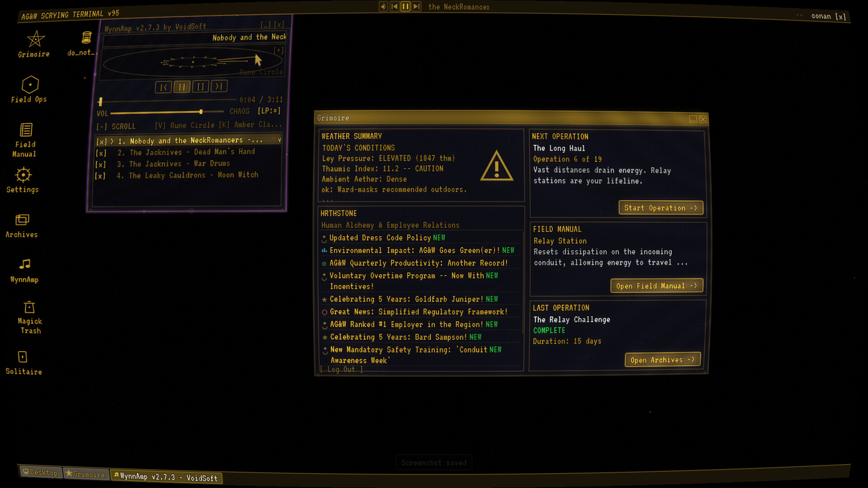Stop playback in WynnAmp
The width and height of the screenshot is (868, 488).
(200, 86)
